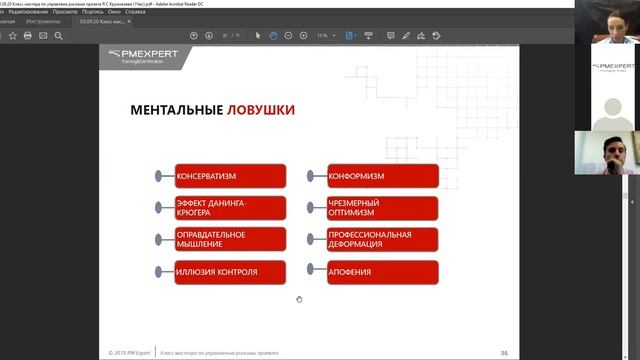The height and width of the screenshot is (360, 640).
Task: Go to next page arrow
Action: pos(209,36)
